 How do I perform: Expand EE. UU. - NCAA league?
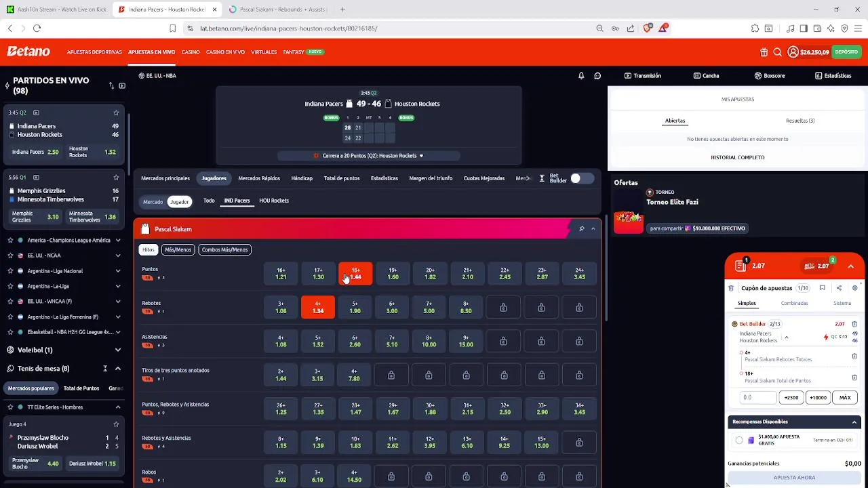point(118,256)
